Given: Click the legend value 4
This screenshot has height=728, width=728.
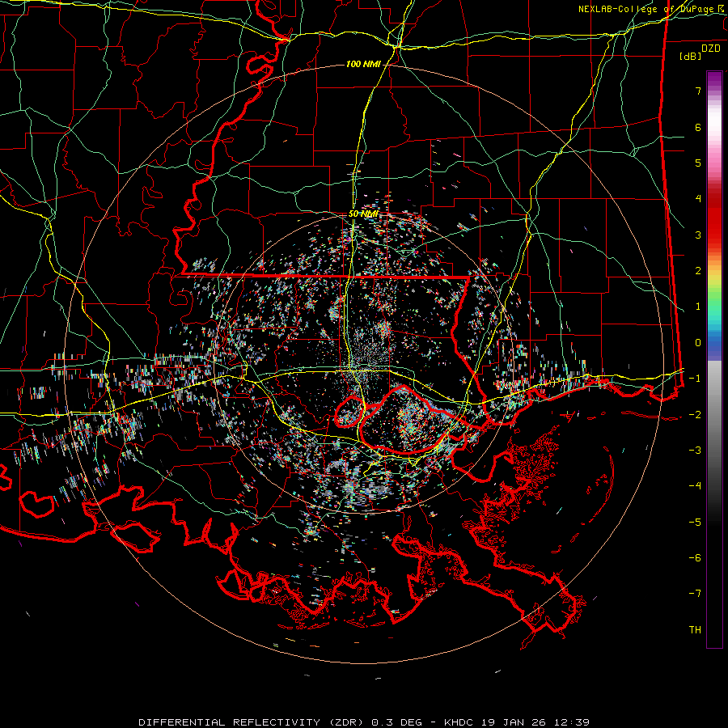Looking at the screenshot, I should pos(698,199).
